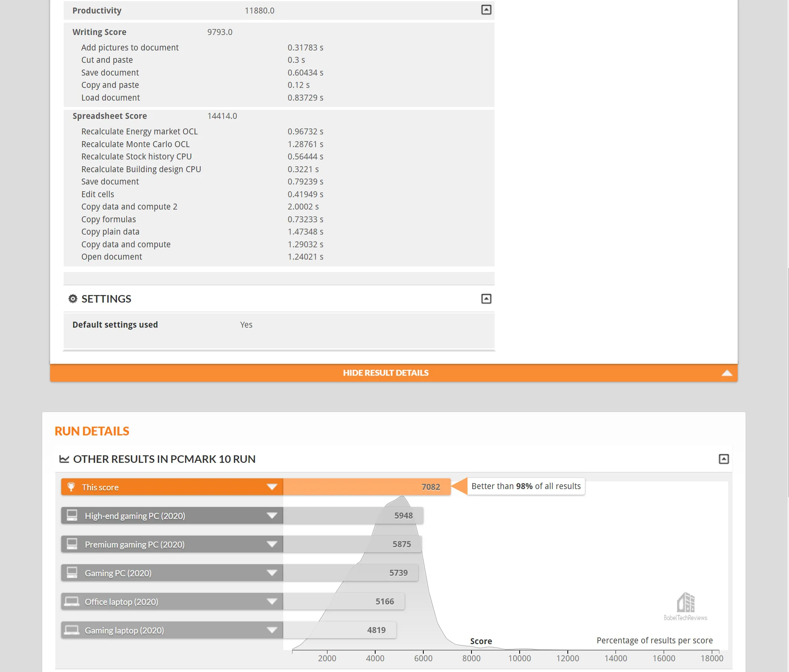
Task: Select the Writing Score heading
Action: coord(99,32)
